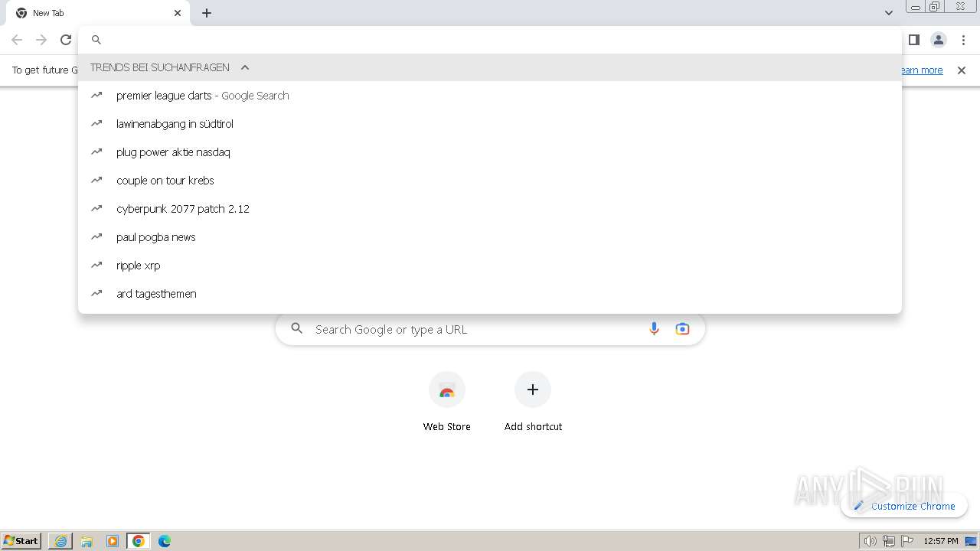Select suggestion paul pogba news

490,237
